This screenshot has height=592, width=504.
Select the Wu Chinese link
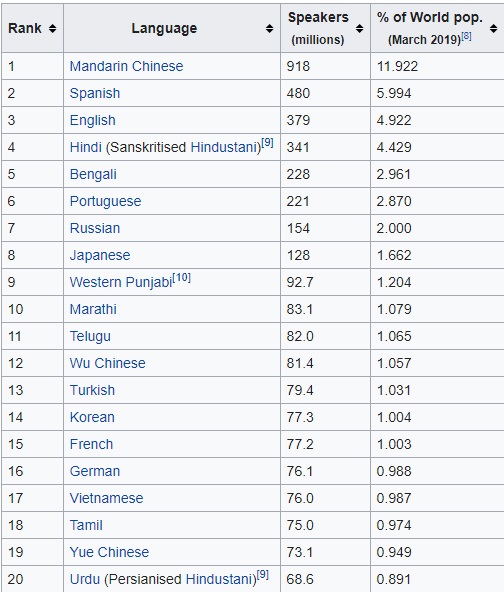tap(108, 363)
